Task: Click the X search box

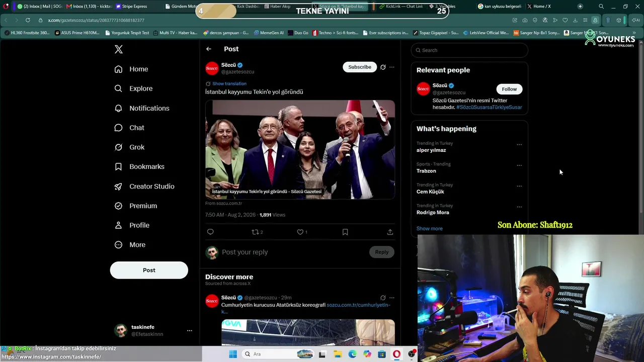Action: (469, 50)
